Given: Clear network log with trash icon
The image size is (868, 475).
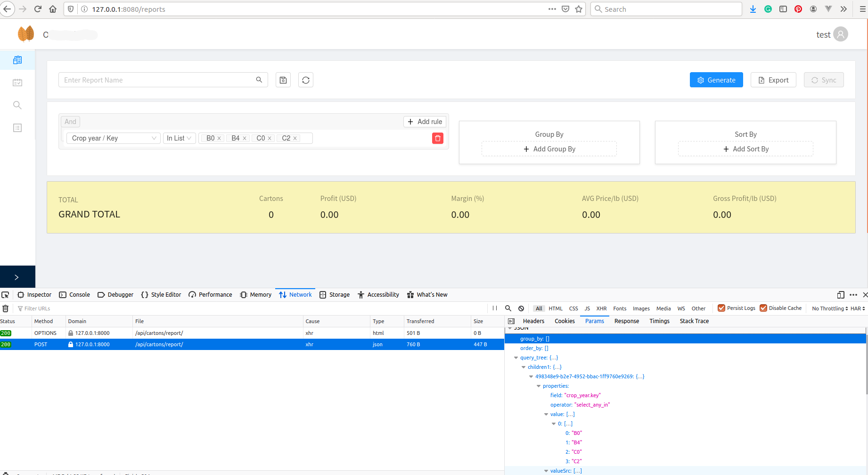Looking at the screenshot, I should (6, 308).
